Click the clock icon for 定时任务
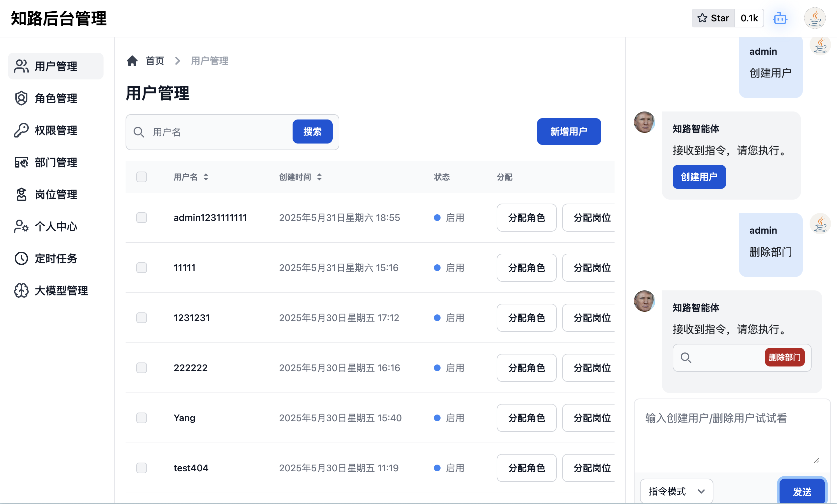This screenshot has width=837, height=504. (21, 258)
